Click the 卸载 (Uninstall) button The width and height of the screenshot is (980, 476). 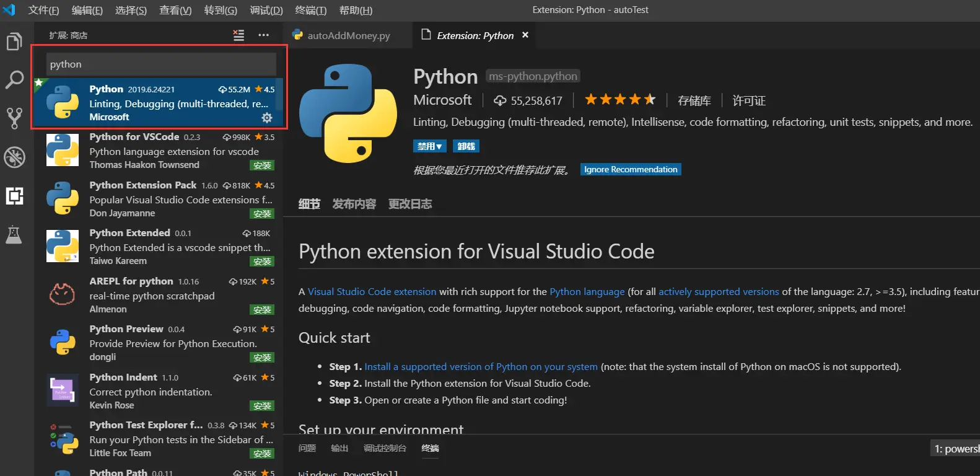pyautogui.click(x=466, y=146)
